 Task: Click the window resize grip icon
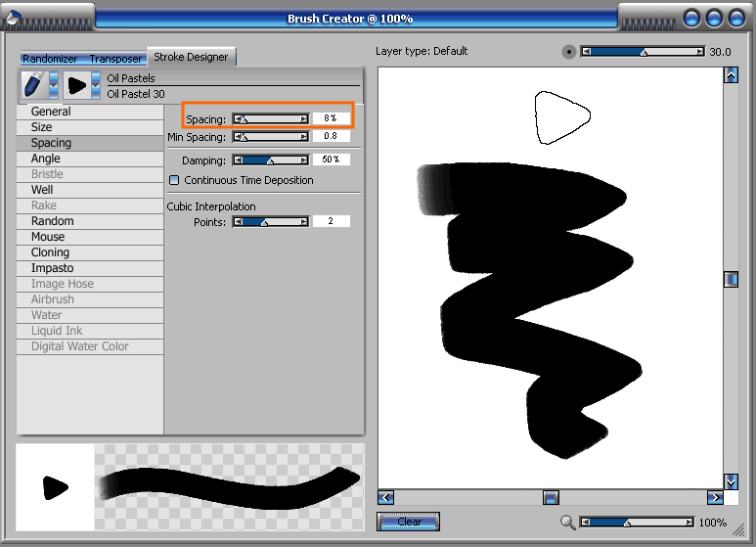tap(738, 530)
